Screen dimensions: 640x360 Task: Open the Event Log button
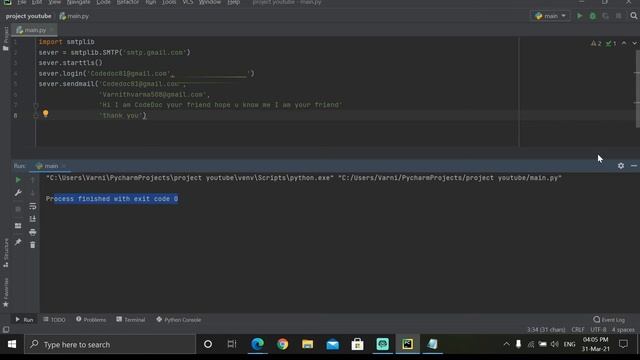point(609,320)
